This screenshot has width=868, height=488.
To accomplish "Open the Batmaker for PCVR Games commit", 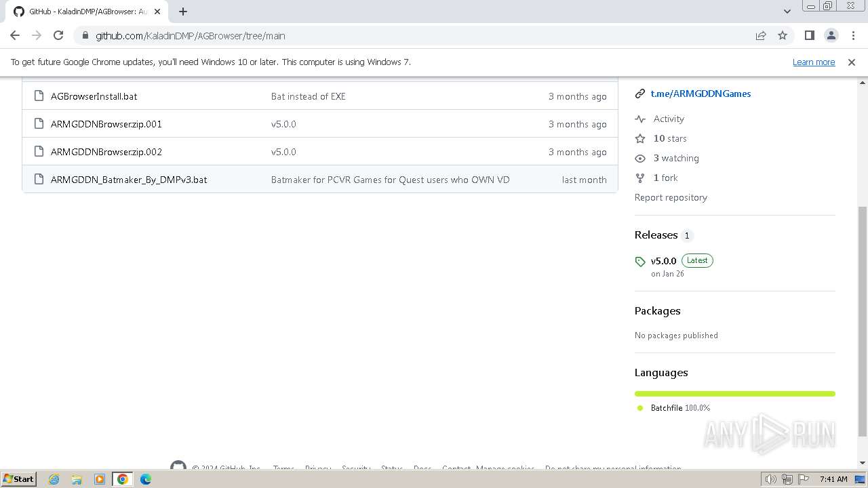I will pos(391,180).
